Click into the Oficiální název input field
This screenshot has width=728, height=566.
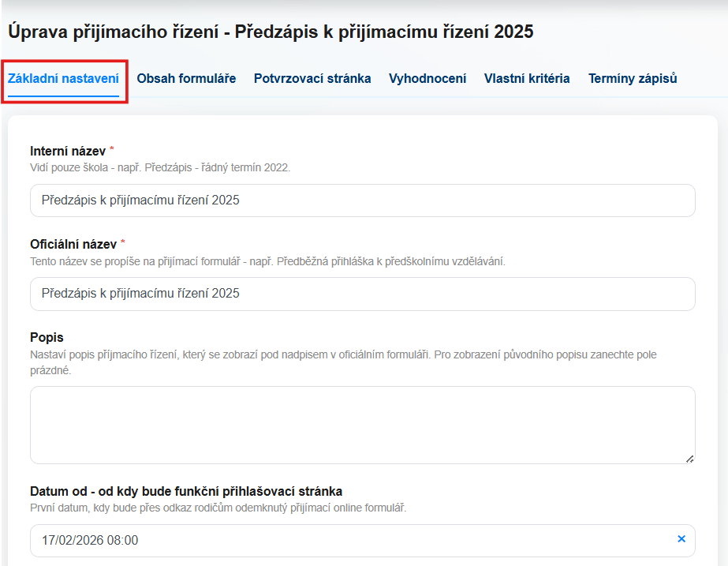pyautogui.click(x=363, y=294)
